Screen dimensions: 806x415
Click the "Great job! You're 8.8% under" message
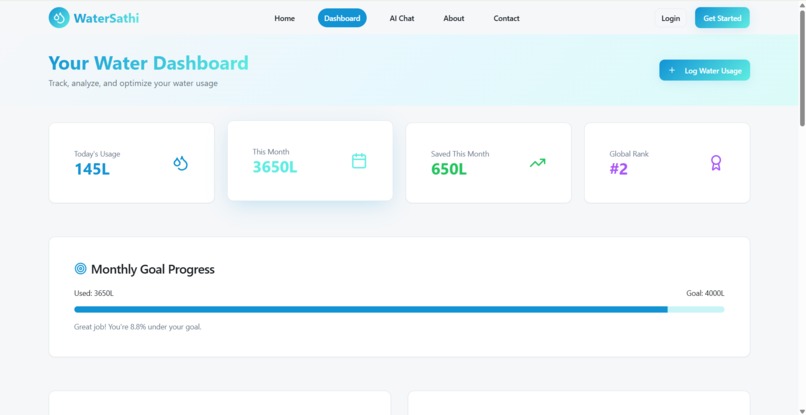[x=138, y=327]
